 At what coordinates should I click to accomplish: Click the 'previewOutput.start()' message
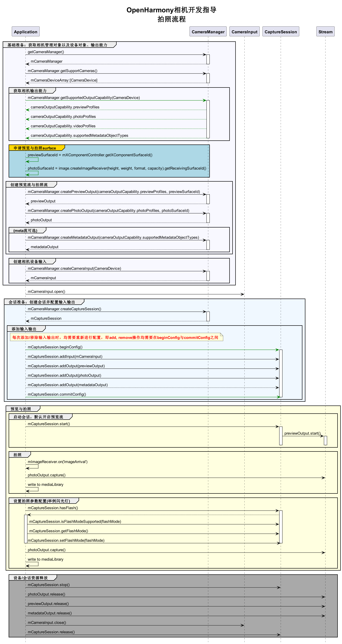[x=303, y=433]
